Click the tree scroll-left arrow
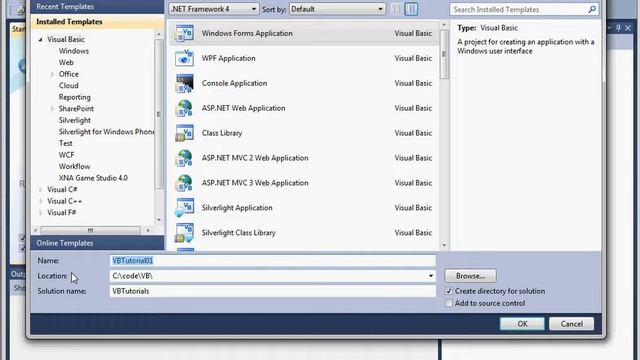Viewport: 640px width, 360px height. click(x=35, y=231)
